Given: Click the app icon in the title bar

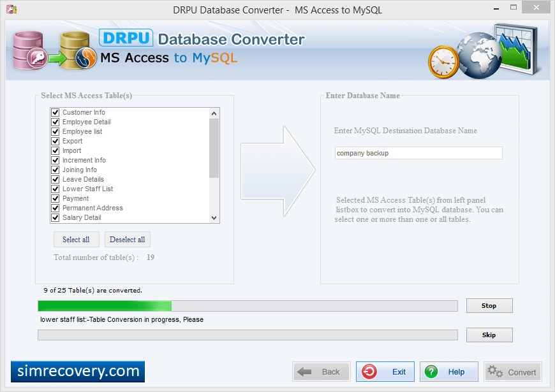Looking at the screenshot, I should (x=11, y=9).
